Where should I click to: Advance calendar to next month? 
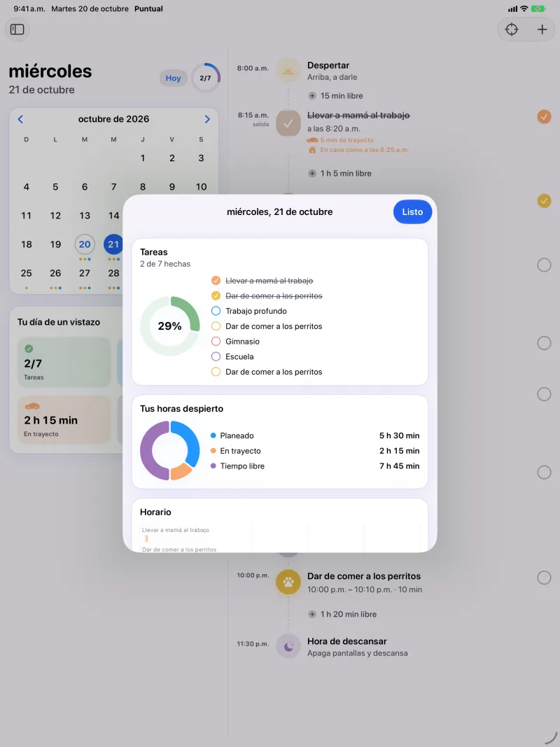207,119
